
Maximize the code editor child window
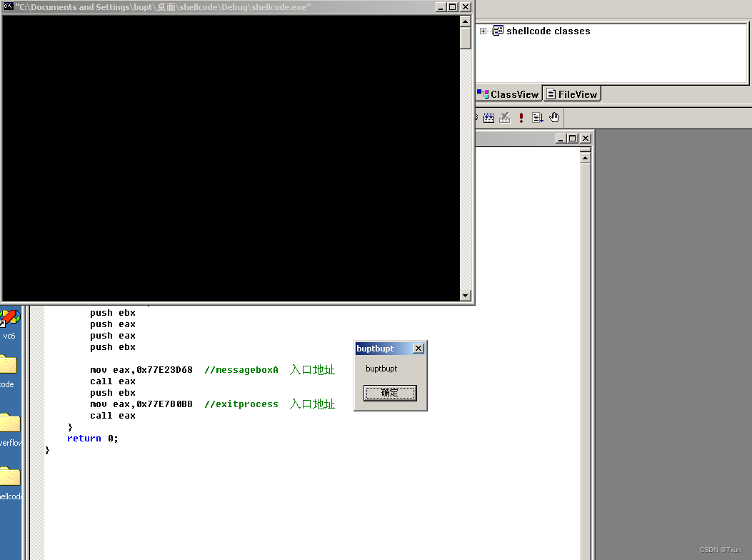(572, 138)
